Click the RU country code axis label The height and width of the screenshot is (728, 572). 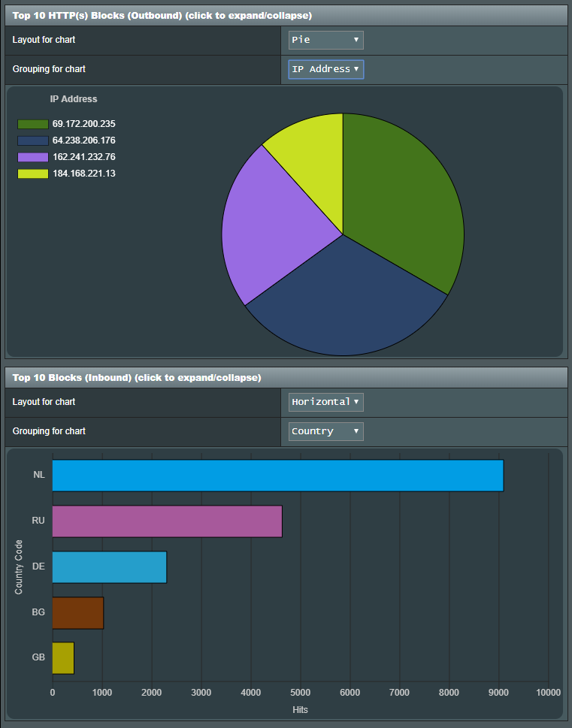pos(38,521)
